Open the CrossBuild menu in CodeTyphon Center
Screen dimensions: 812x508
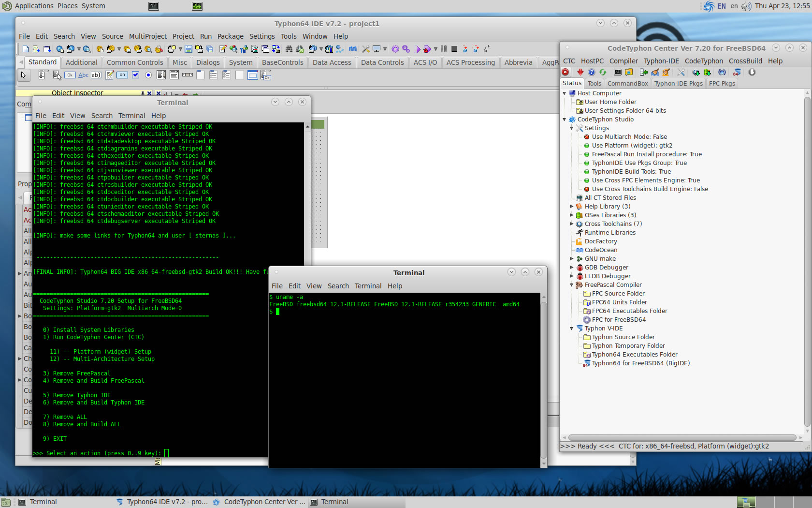[x=745, y=61]
